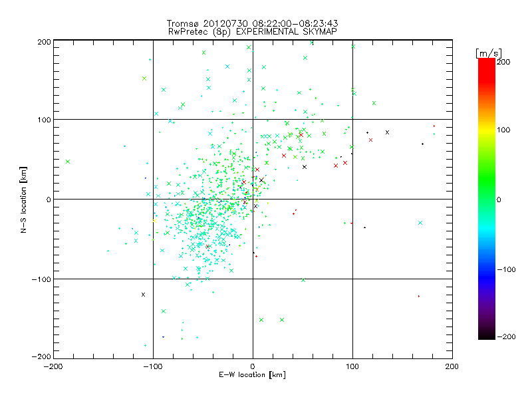
Task: Click the y-axis tick label '-200'
Action: (41, 356)
